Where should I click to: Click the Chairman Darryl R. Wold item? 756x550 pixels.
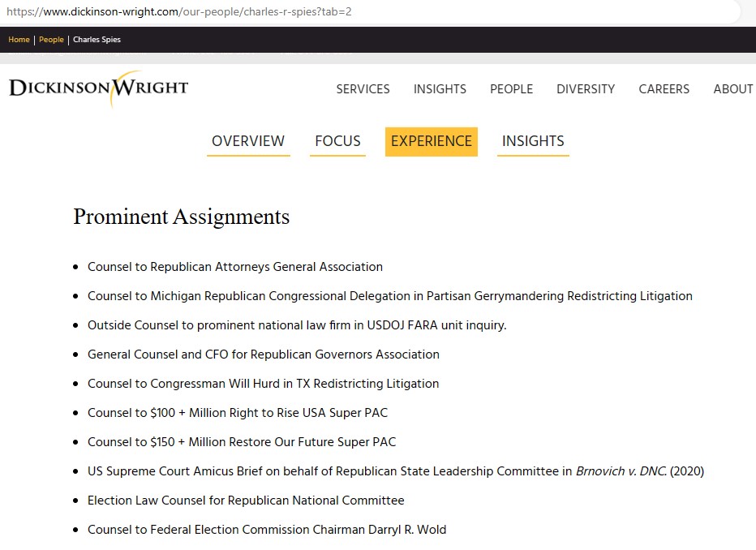pos(267,530)
